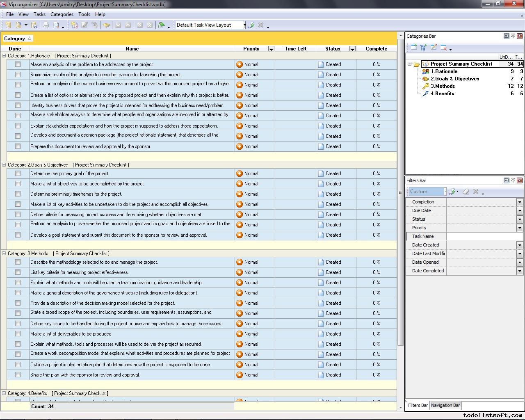Click the delete category icon in Categories Bar

[443, 48]
